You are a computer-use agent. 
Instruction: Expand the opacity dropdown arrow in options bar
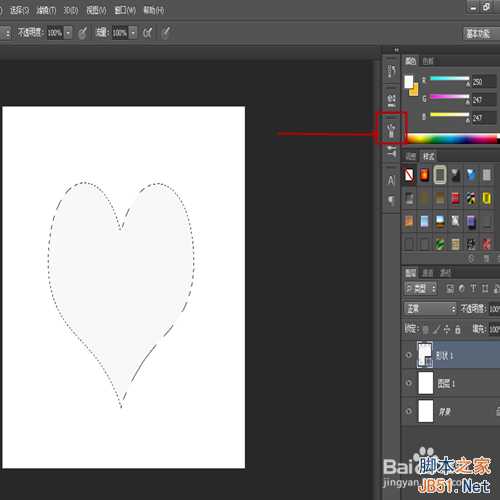click(x=68, y=33)
